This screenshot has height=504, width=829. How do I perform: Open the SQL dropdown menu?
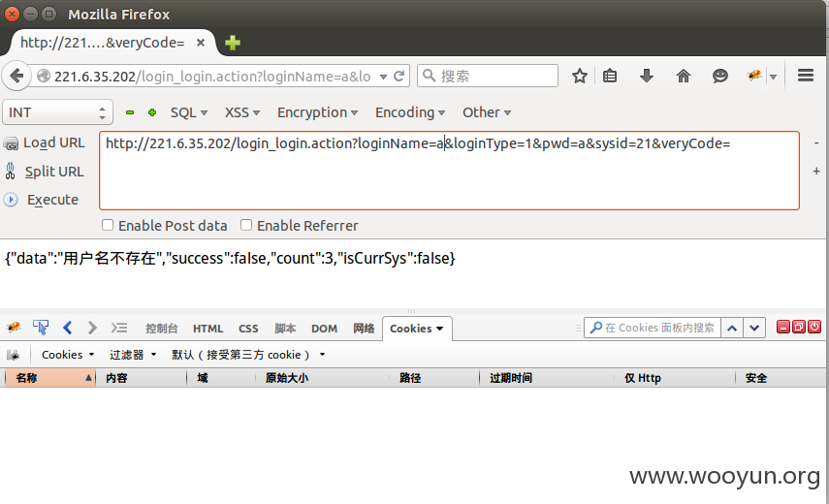(189, 112)
